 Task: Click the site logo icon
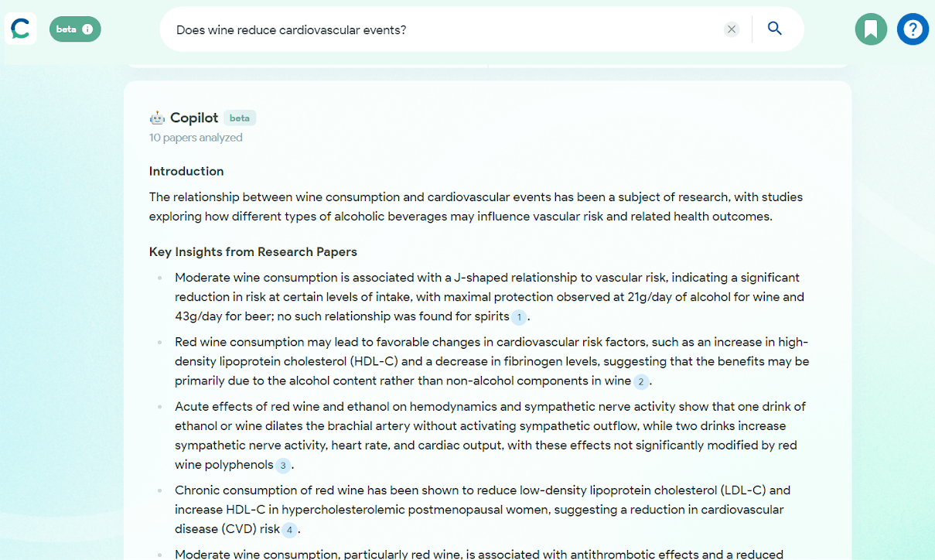tap(21, 29)
